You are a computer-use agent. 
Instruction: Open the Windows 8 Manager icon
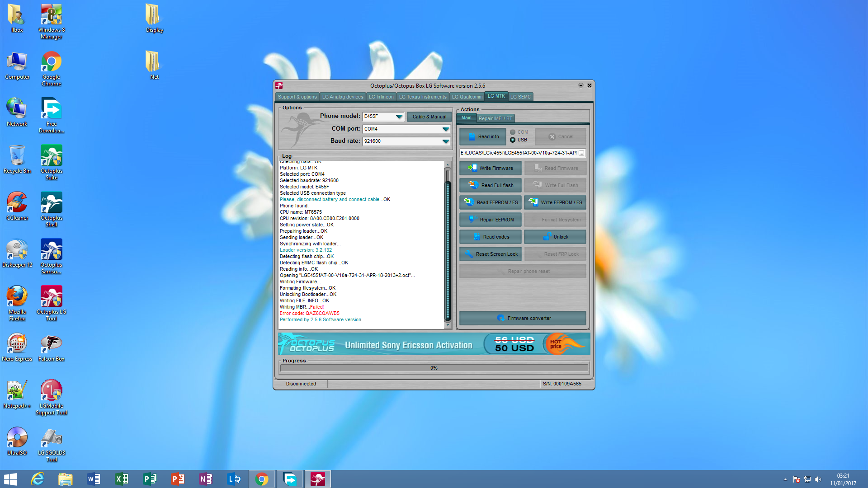51,21
